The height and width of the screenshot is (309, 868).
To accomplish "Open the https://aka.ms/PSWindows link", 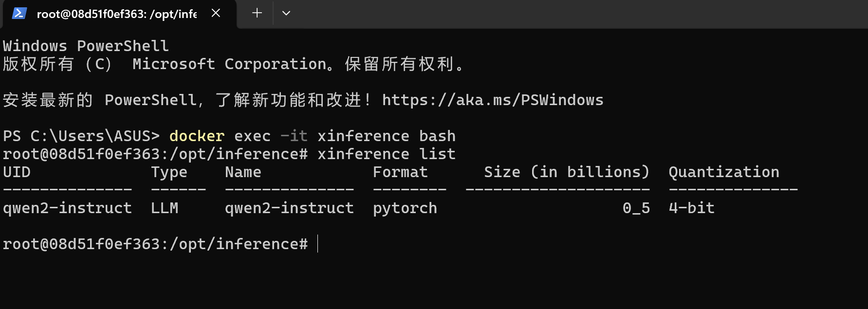I will point(492,100).
